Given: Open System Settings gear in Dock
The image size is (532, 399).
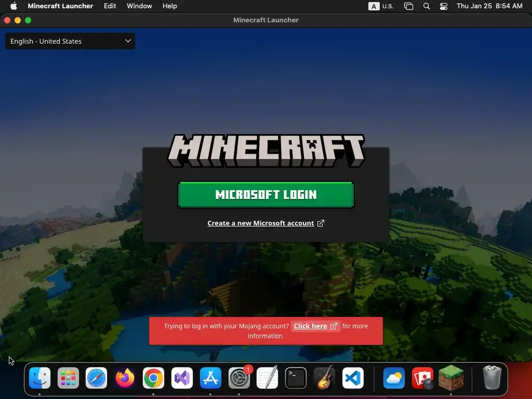Looking at the screenshot, I should tap(239, 378).
